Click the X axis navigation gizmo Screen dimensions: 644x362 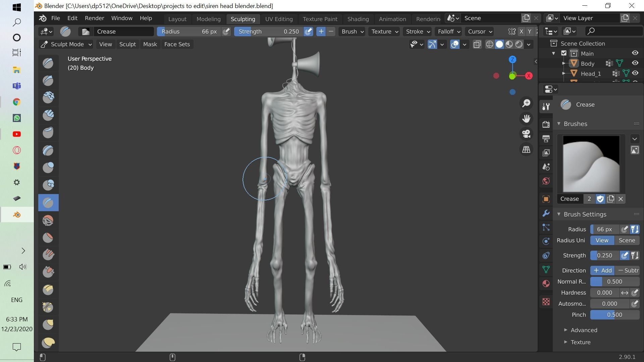pyautogui.click(x=529, y=76)
